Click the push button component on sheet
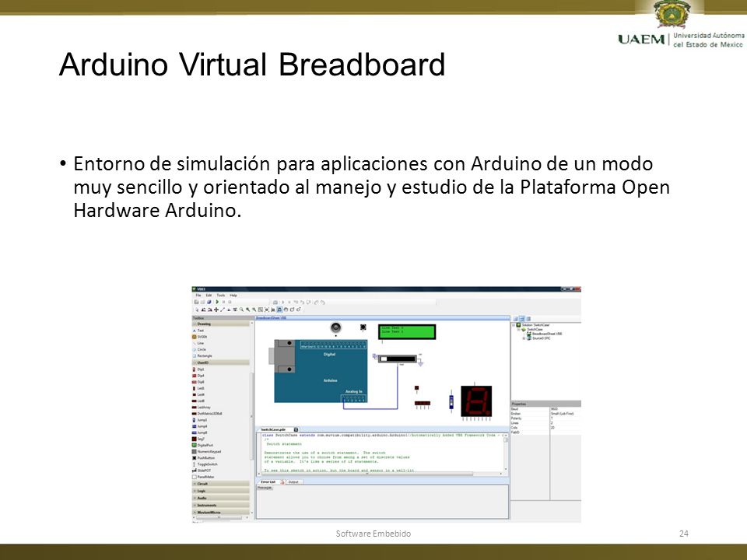Image resolution: width=747 pixels, height=560 pixels. point(363,327)
